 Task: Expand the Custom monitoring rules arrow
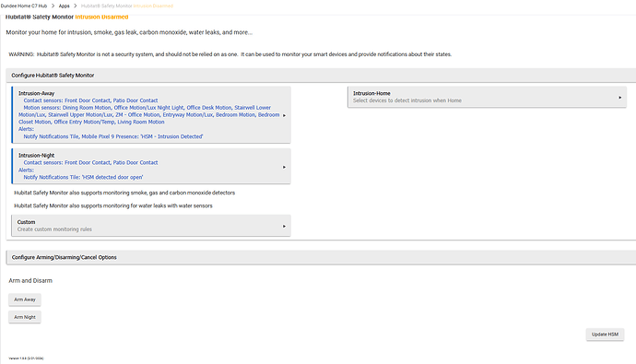284,226
